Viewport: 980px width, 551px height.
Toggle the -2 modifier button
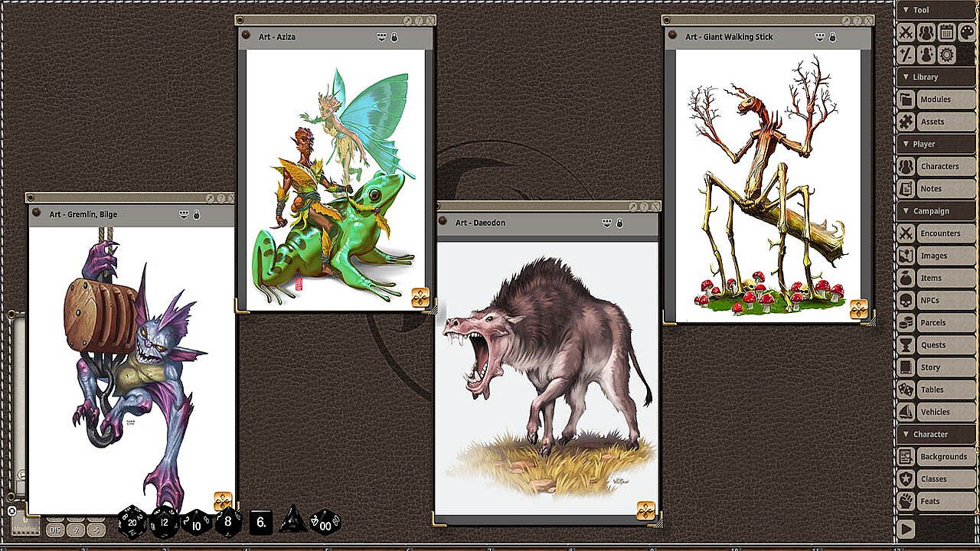[x=75, y=530]
